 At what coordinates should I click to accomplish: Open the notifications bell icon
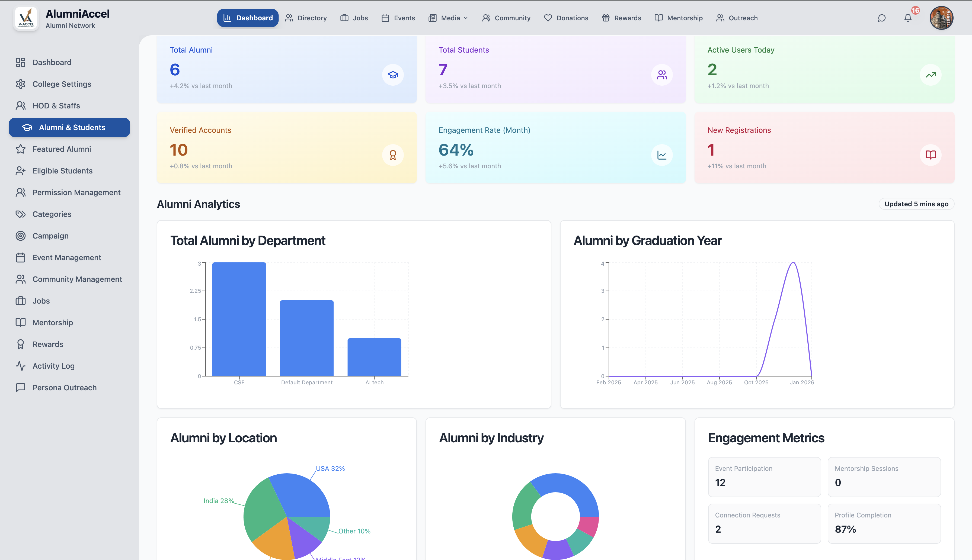(x=908, y=18)
